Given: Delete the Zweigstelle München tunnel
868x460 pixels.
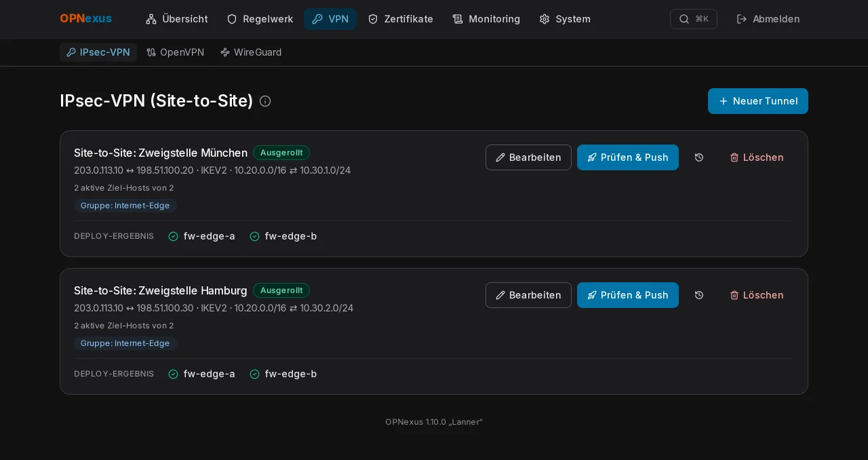Looking at the screenshot, I should point(756,157).
